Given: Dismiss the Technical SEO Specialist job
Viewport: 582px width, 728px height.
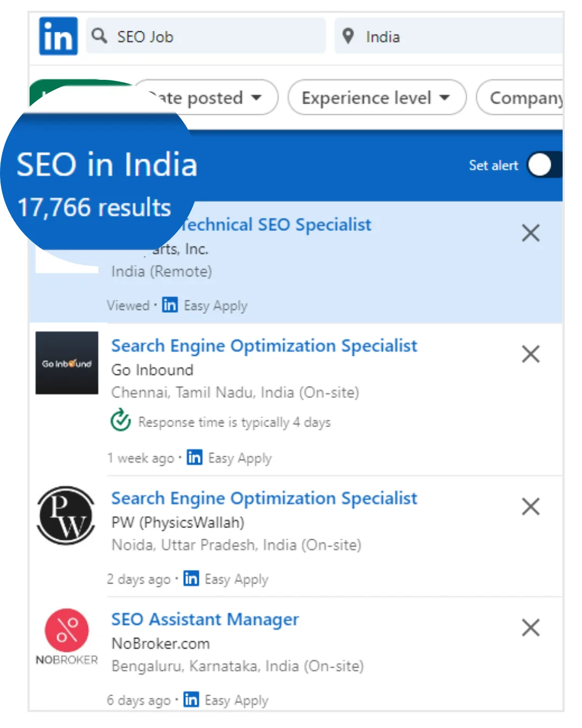Looking at the screenshot, I should tap(531, 233).
